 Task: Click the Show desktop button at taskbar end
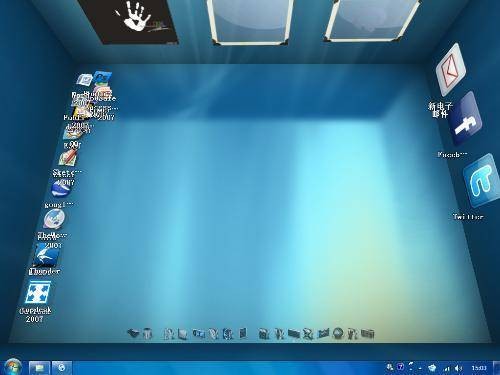(x=497, y=368)
